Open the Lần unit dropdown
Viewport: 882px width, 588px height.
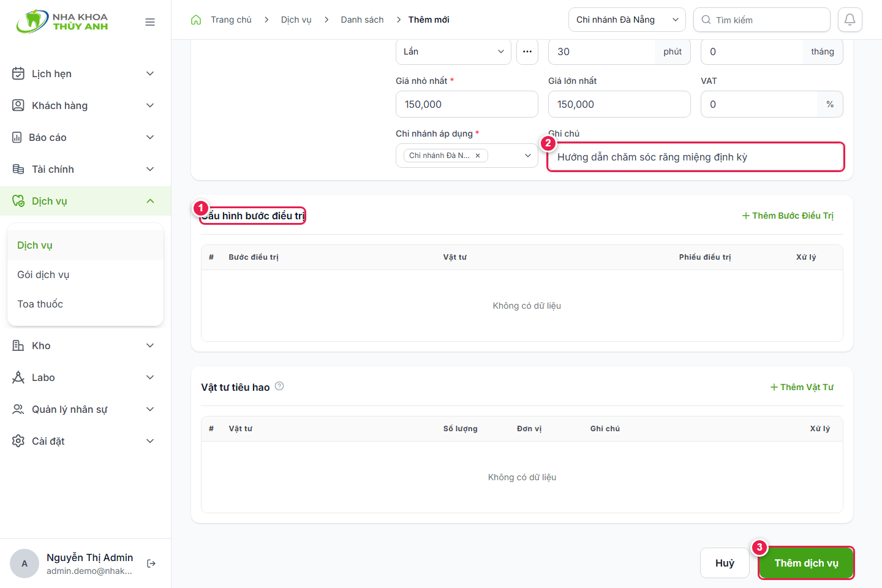click(x=453, y=51)
